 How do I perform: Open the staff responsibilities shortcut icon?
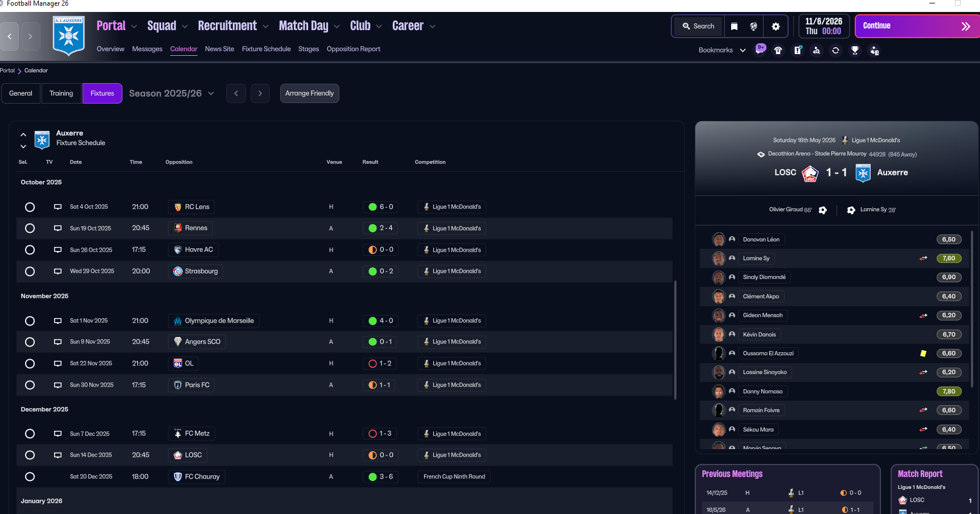[x=875, y=50]
